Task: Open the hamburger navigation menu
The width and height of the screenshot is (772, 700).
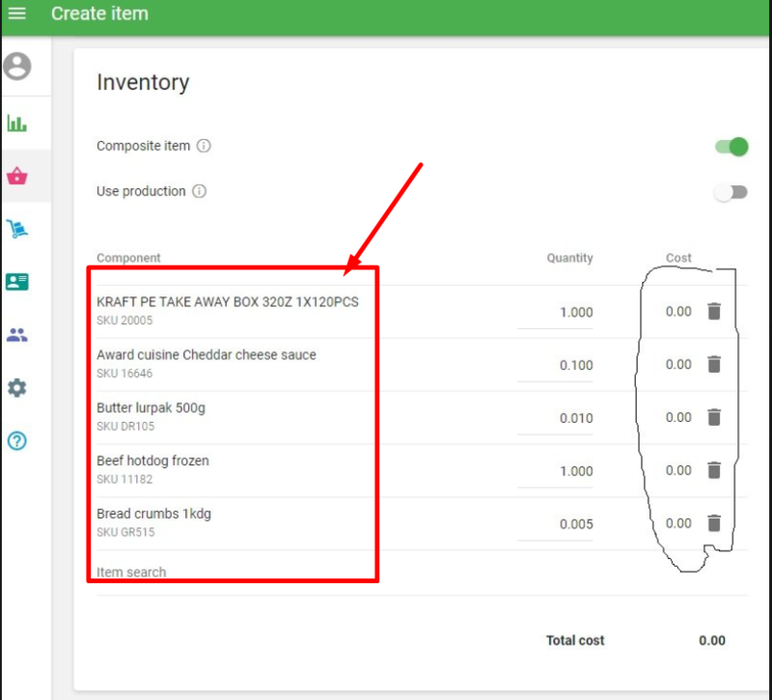Action: (16, 14)
